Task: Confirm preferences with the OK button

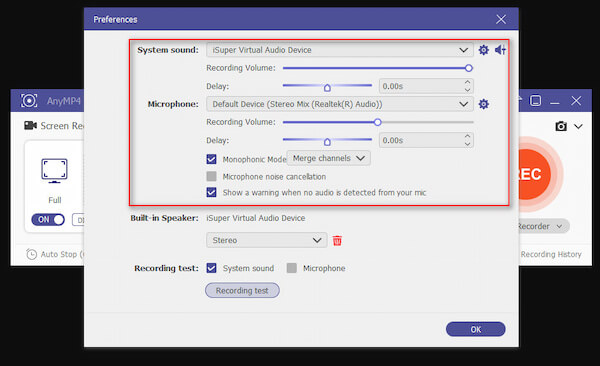Action: click(x=476, y=329)
